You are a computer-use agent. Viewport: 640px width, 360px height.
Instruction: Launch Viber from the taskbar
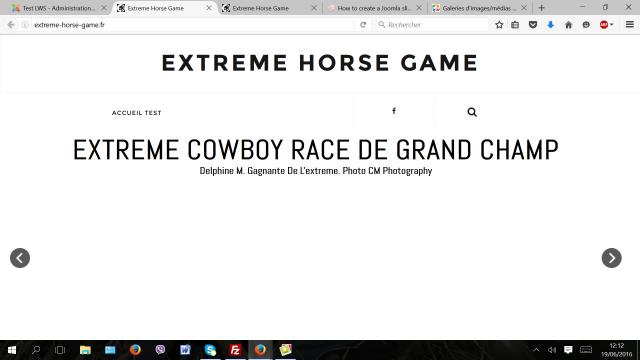coord(160,350)
